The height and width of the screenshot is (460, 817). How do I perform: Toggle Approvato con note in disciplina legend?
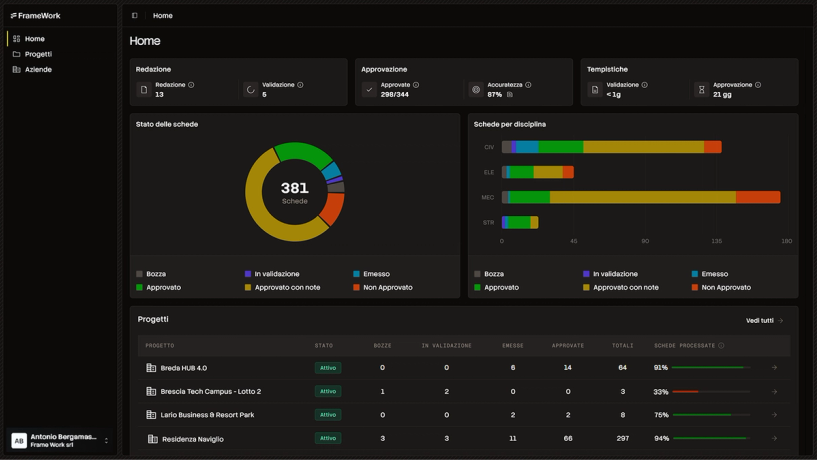621,288
